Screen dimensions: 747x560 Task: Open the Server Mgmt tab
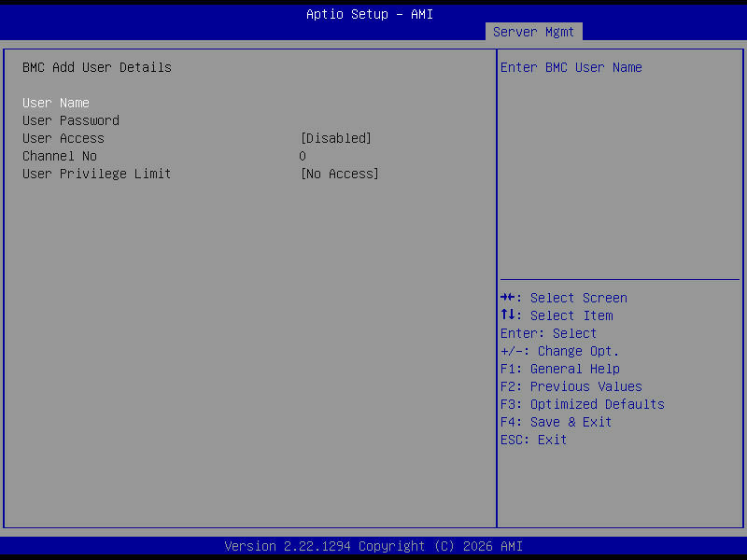(x=533, y=32)
